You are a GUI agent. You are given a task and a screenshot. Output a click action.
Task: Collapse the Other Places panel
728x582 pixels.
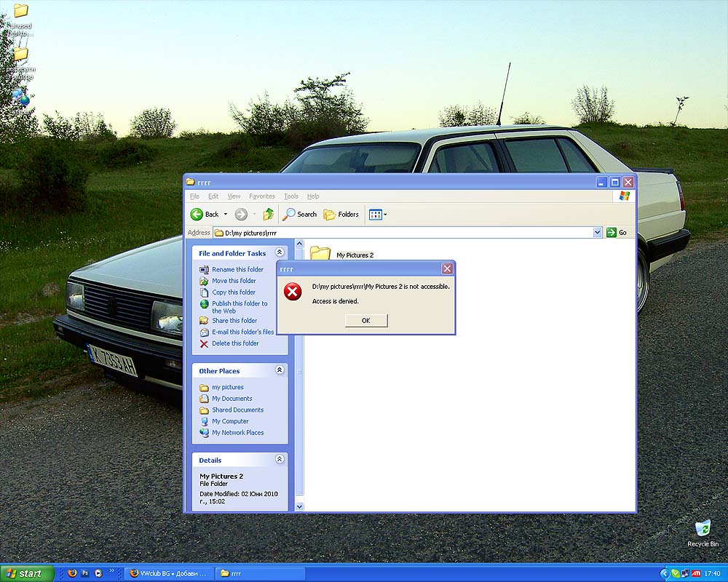(280, 370)
